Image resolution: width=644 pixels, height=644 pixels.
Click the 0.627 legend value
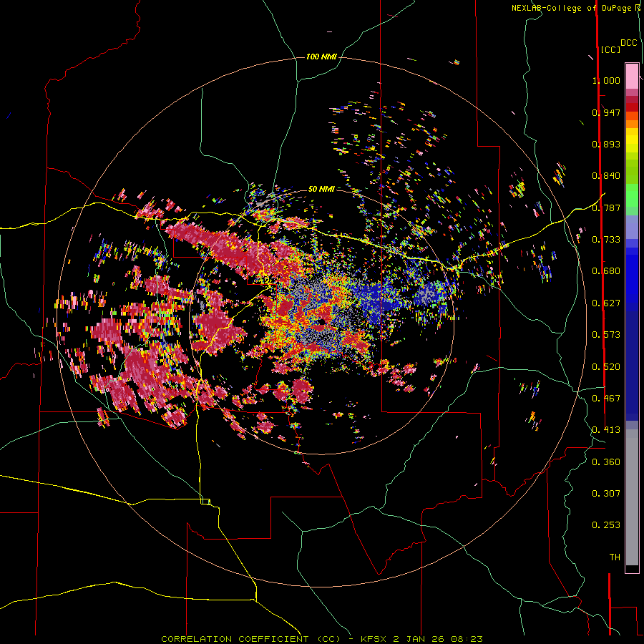pyautogui.click(x=606, y=303)
